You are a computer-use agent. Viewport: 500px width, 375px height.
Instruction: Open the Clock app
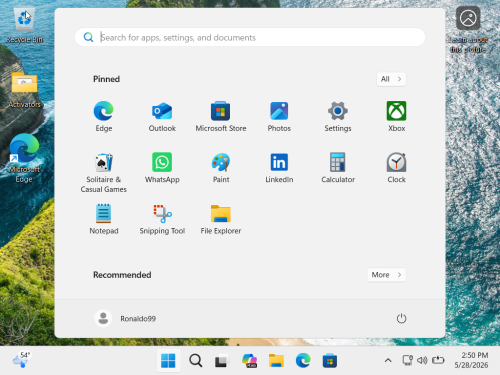[x=396, y=168]
